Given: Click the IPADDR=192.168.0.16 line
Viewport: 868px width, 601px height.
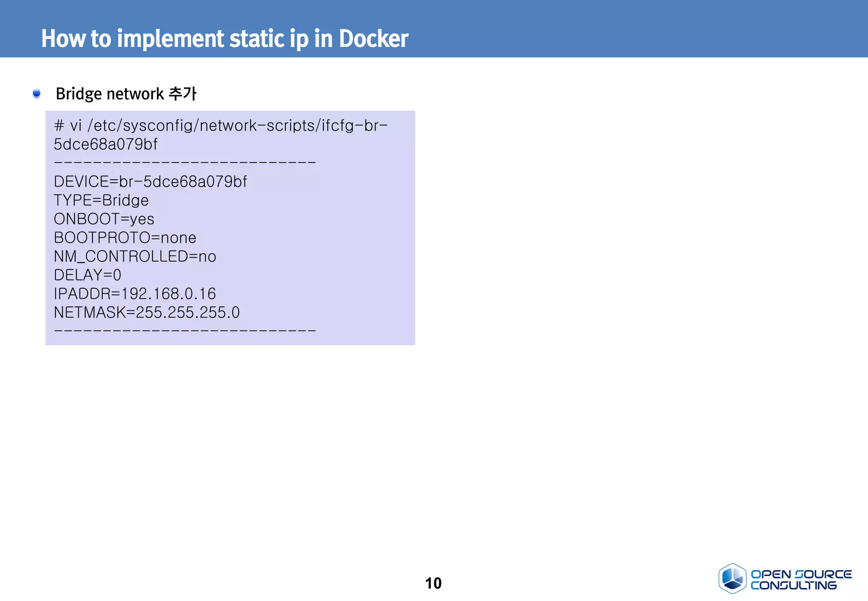Looking at the screenshot, I should coord(135,294).
